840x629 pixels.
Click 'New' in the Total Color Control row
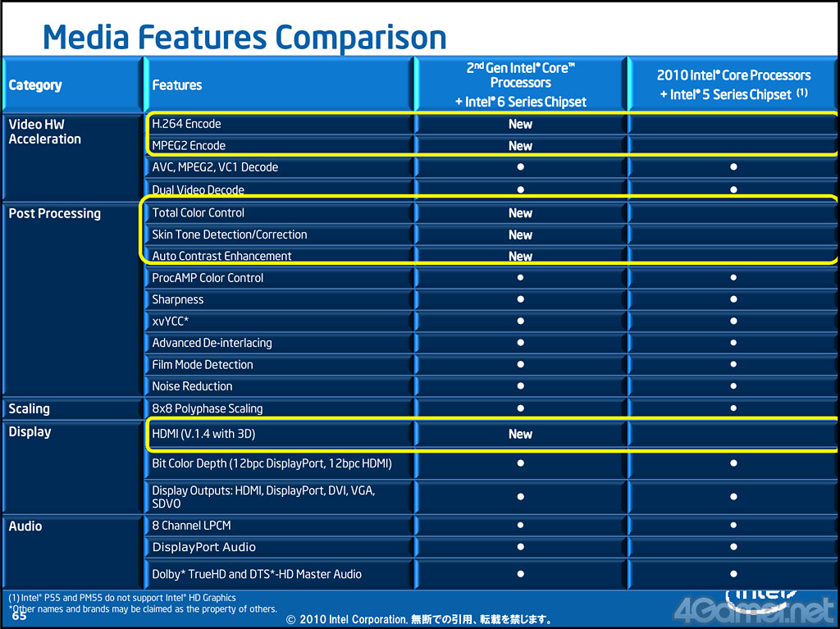(520, 213)
